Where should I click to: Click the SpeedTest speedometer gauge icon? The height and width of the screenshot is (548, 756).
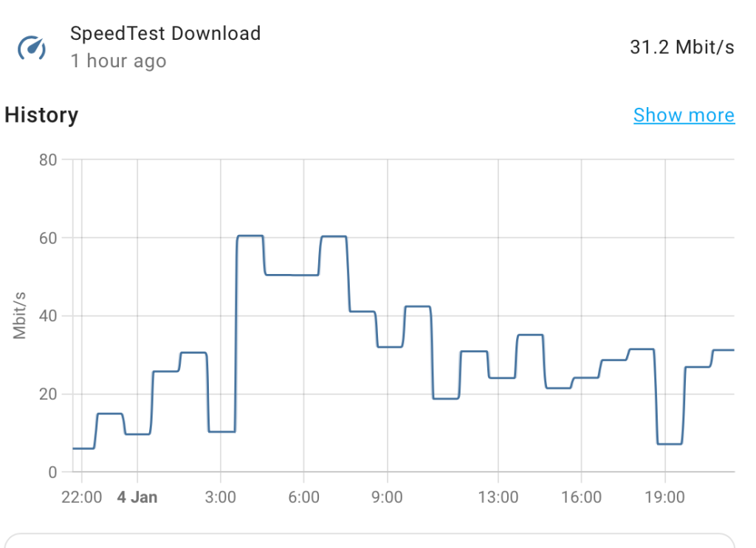tap(32, 48)
